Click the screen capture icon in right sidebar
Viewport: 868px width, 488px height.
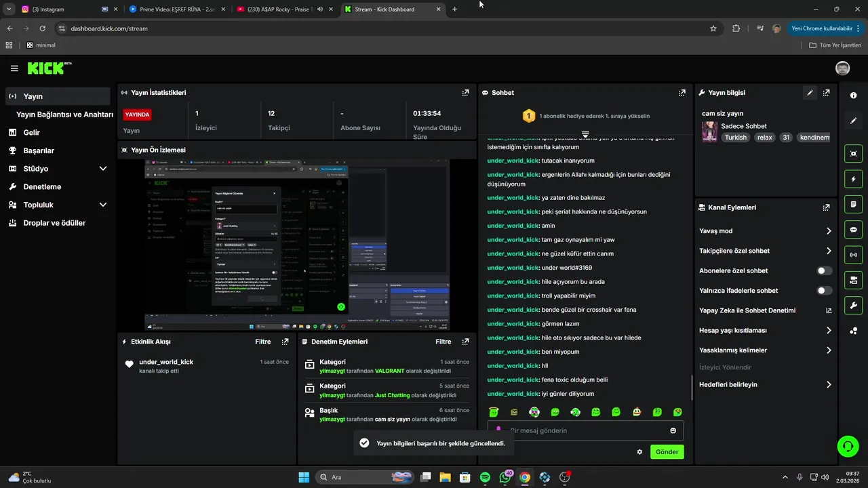point(853,154)
